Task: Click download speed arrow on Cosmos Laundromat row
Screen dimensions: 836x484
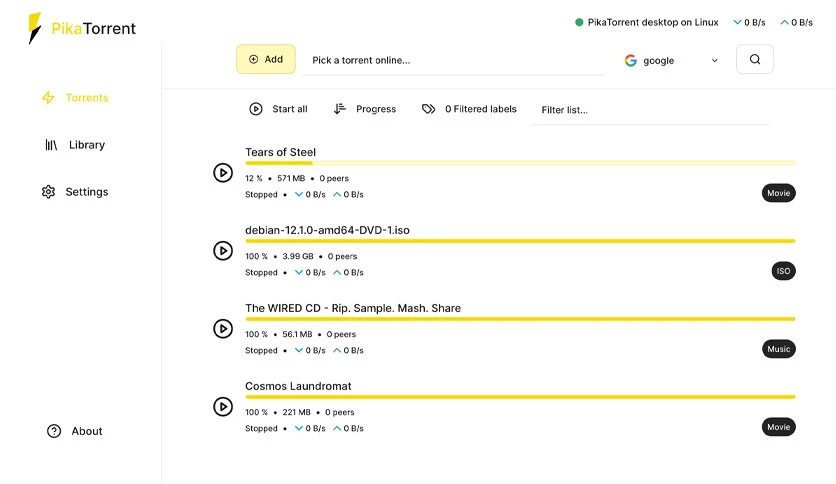Action: pyautogui.click(x=299, y=428)
